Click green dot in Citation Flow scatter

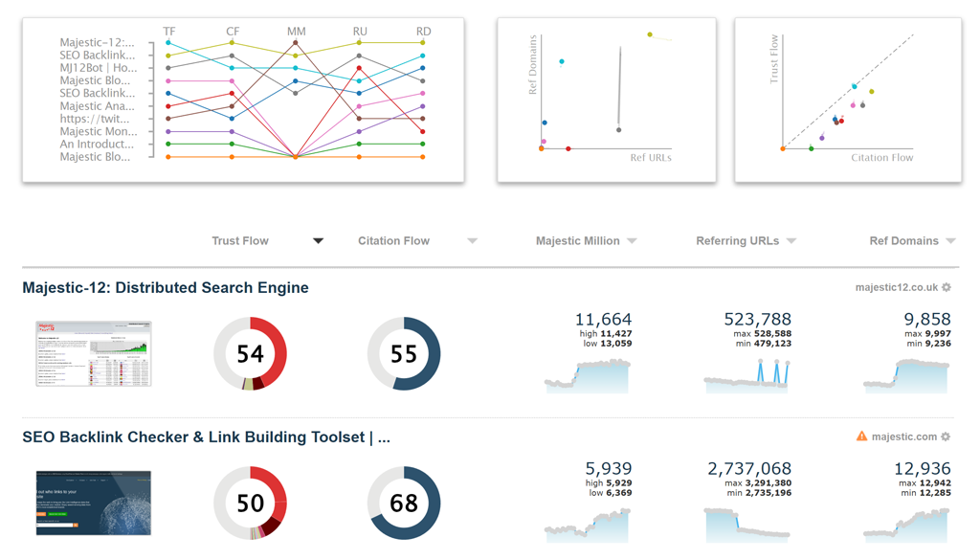pos(812,148)
